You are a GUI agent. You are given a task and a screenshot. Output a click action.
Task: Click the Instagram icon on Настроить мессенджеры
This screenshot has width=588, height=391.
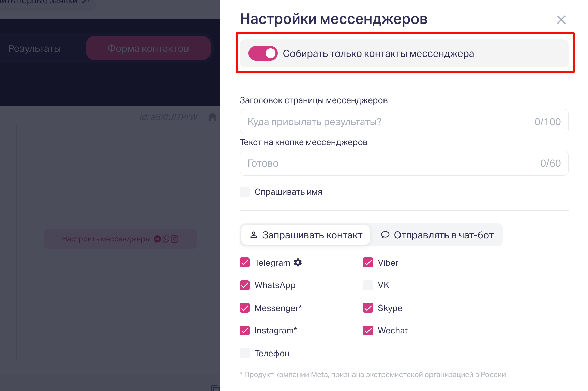175,239
